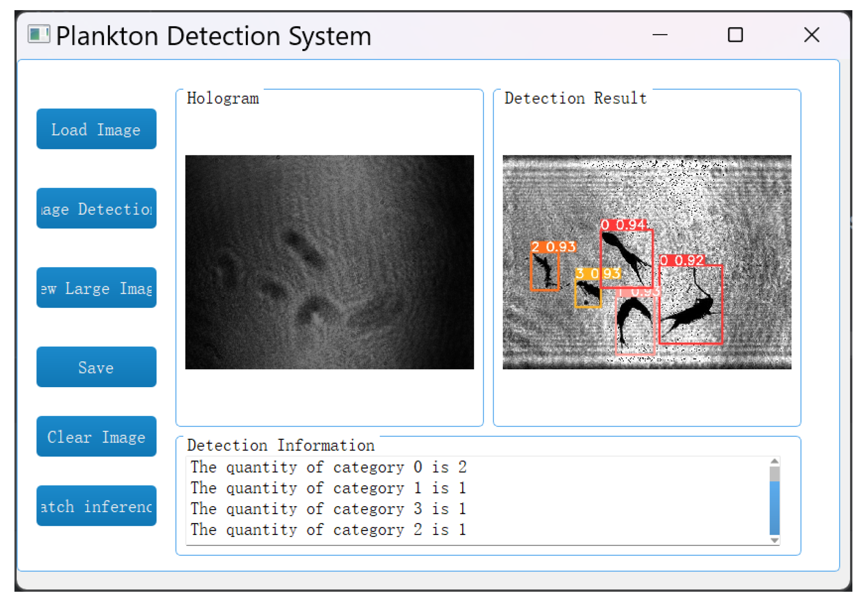
Task: Click the orange box labeled 2 0.93
Action: coord(544,270)
